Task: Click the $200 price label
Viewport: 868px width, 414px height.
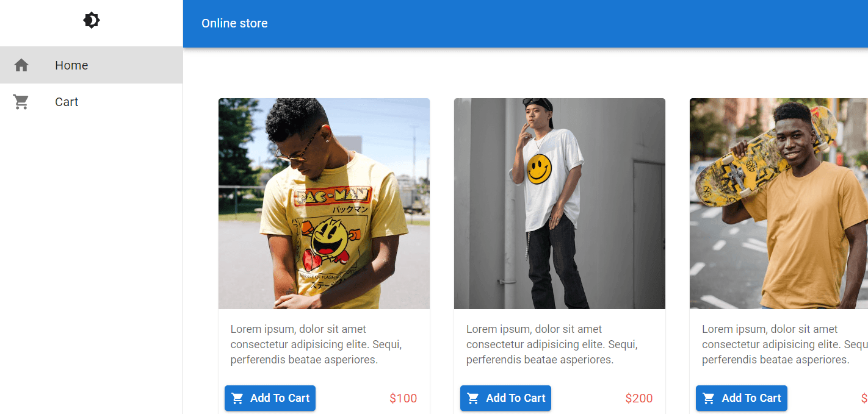Action: pyautogui.click(x=638, y=398)
